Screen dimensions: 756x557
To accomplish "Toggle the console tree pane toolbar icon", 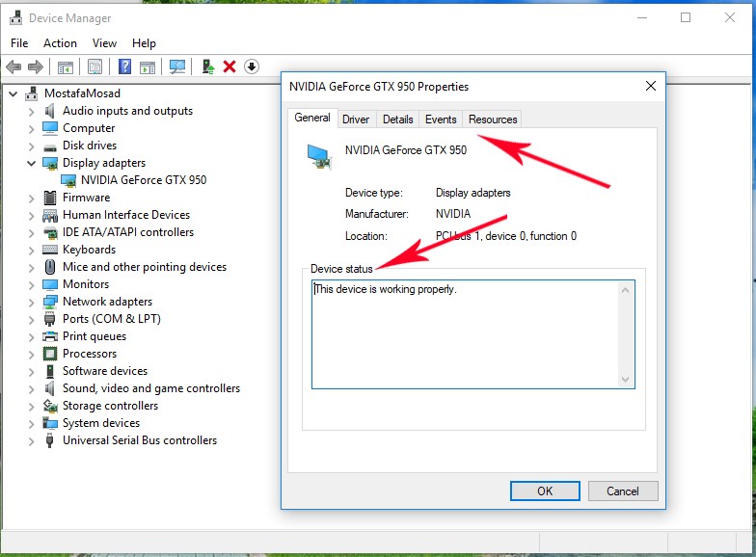I will point(66,67).
